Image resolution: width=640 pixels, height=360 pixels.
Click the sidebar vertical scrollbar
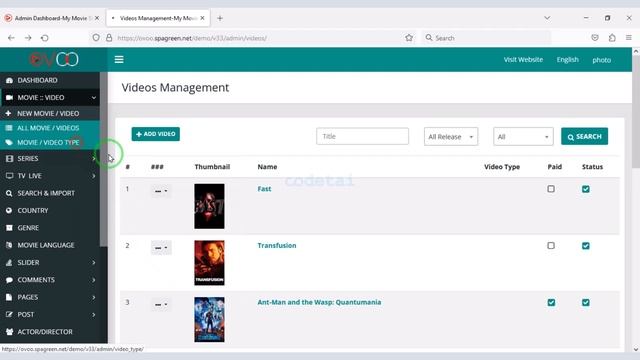point(104,159)
